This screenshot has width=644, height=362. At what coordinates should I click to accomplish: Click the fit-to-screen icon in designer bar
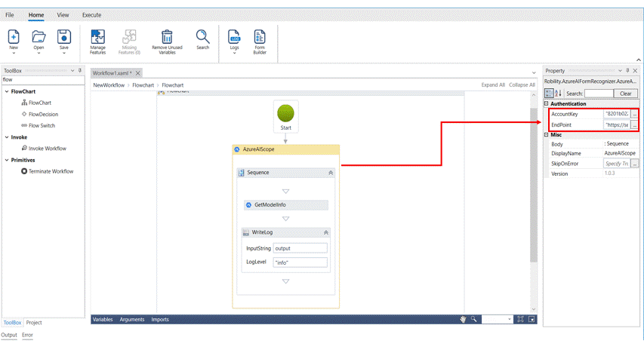point(520,319)
